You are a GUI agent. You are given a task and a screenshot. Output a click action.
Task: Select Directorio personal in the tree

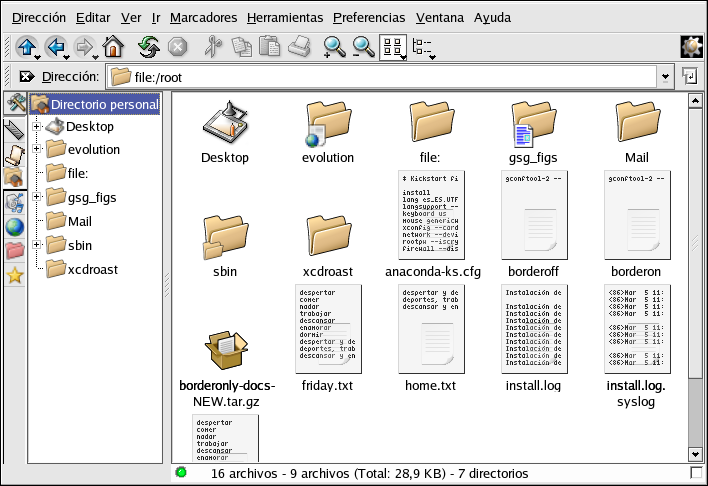click(x=104, y=104)
